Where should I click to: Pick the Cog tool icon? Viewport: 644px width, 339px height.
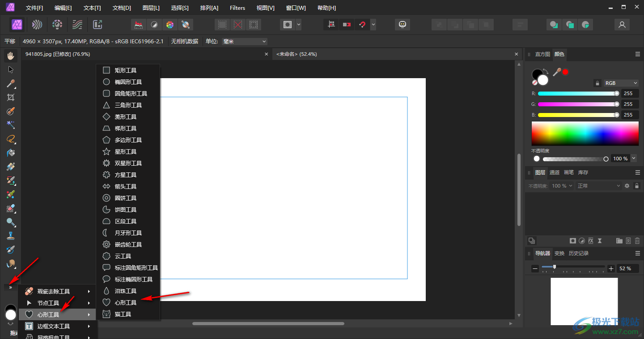click(106, 245)
